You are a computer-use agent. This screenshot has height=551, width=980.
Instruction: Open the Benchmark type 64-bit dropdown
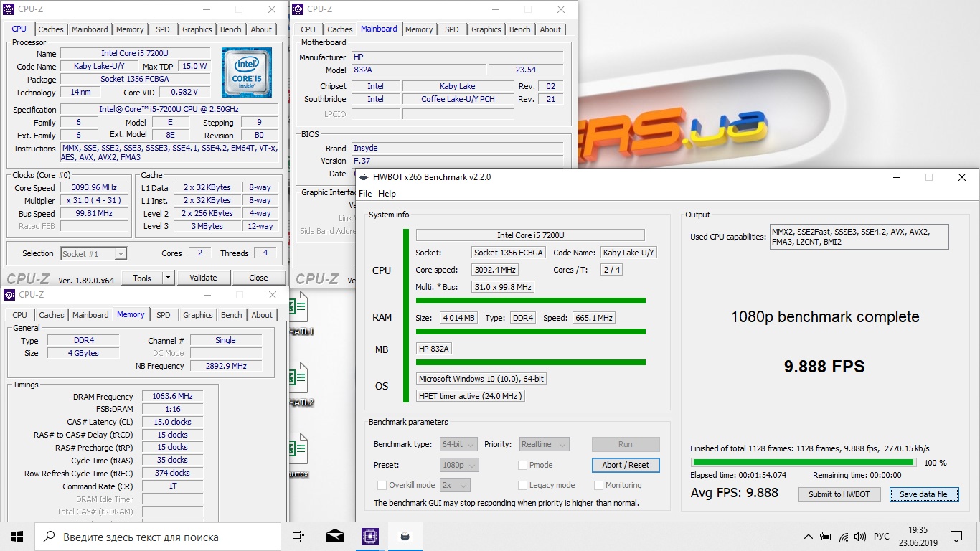(458, 444)
